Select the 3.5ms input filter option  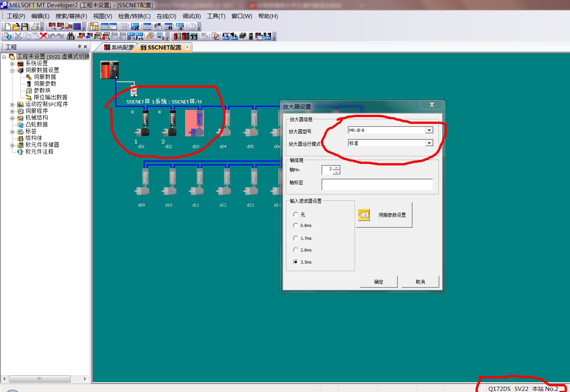(x=295, y=262)
